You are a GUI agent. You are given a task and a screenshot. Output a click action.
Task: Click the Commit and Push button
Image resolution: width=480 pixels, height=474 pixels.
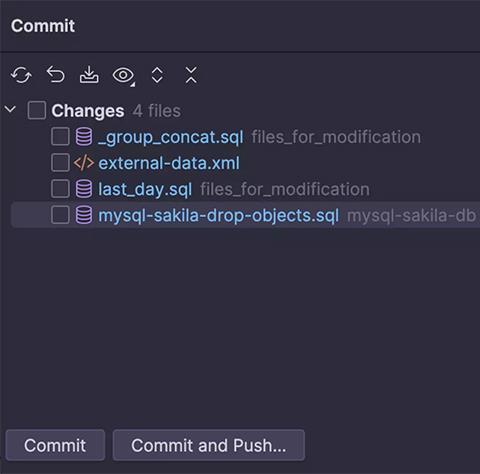click(209, 445)
